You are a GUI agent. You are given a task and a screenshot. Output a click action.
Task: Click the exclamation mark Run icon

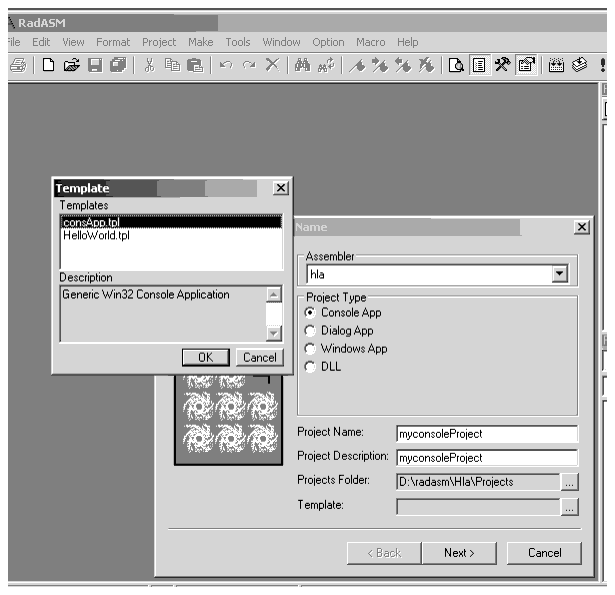602,65
